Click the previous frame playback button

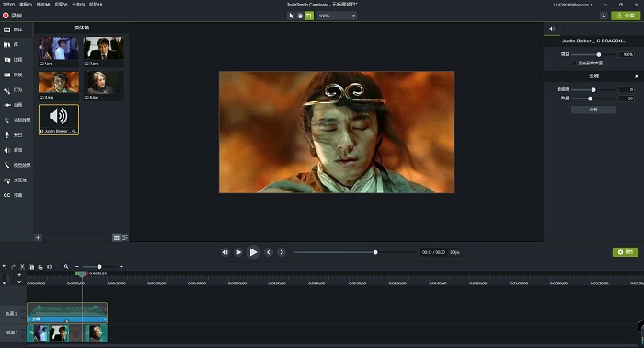(x=224, y=252)
